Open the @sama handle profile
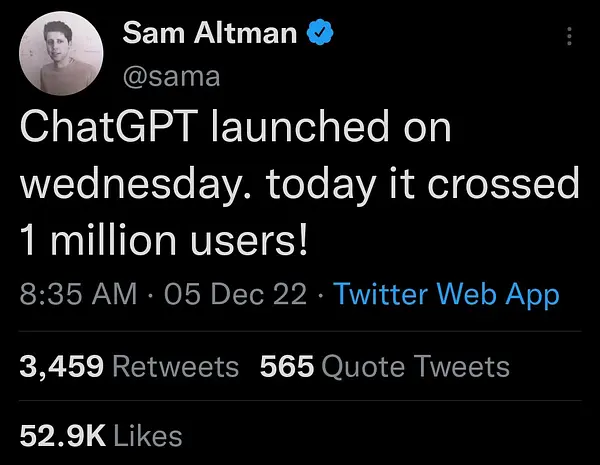This screenshot has height=465, width=600. click(x=171, y=77)
